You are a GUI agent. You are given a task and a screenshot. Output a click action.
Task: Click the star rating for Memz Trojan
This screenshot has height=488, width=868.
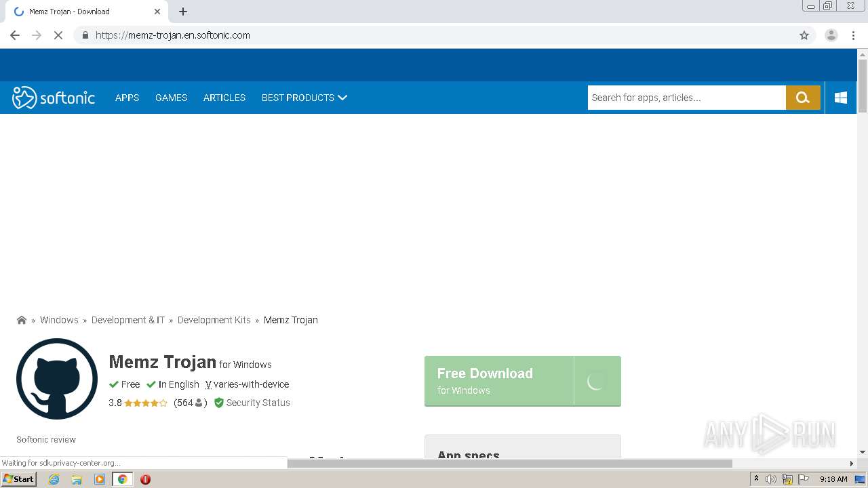pyautogui.click(x=146, y=403)
